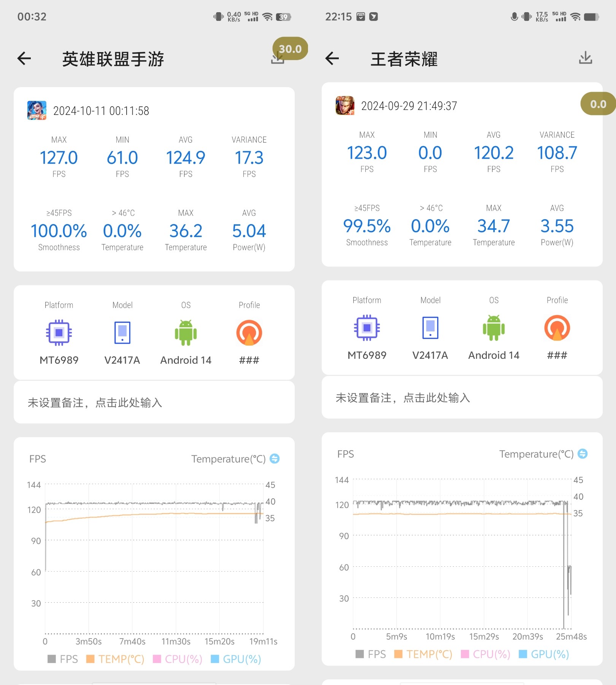Tap 61.0 MIN FPS value

(122, 158)
